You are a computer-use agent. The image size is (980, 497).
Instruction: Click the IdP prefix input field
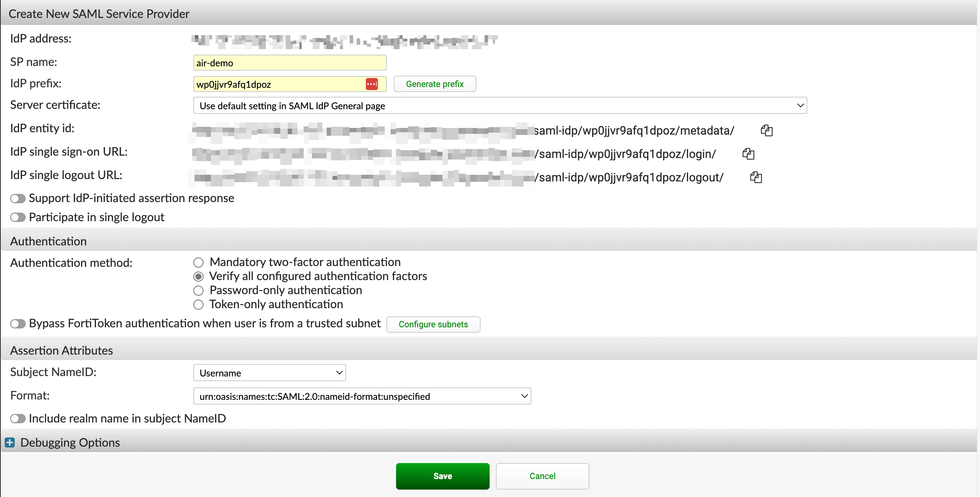tap(273, 84)
